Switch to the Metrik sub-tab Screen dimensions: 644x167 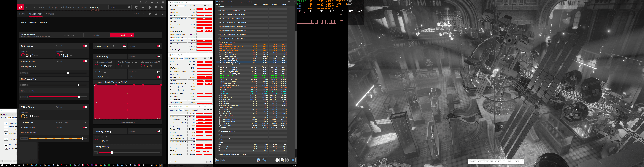(x=22, y=14)
